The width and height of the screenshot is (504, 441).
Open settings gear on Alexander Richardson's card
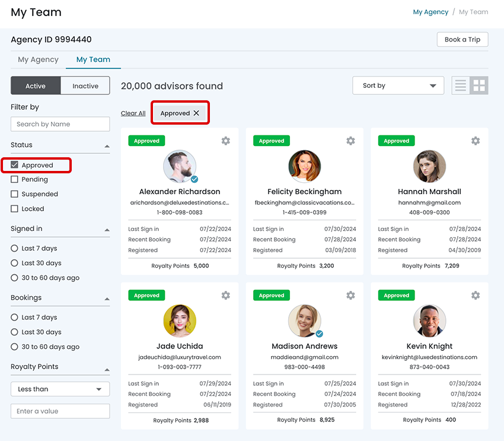tap(225, 141)
